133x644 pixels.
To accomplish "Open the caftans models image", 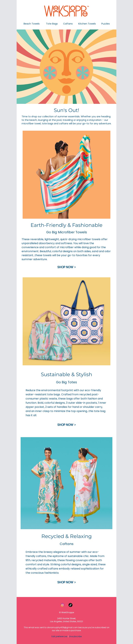I will [x=66, y=483].
